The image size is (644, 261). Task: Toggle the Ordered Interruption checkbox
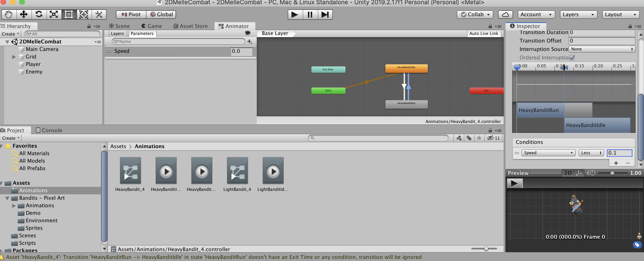pyautogui.click(x=572, y=58)
